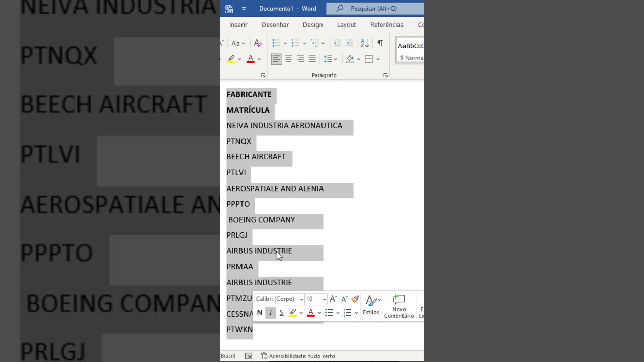The width and height of the screenshot is (644, 362).
Task: Toggle justify alignment in ribbon
Action: tap(312, 59)
